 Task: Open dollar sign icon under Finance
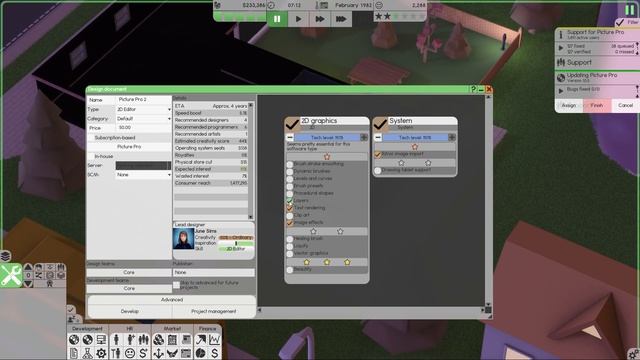click(x=215, y=353)
